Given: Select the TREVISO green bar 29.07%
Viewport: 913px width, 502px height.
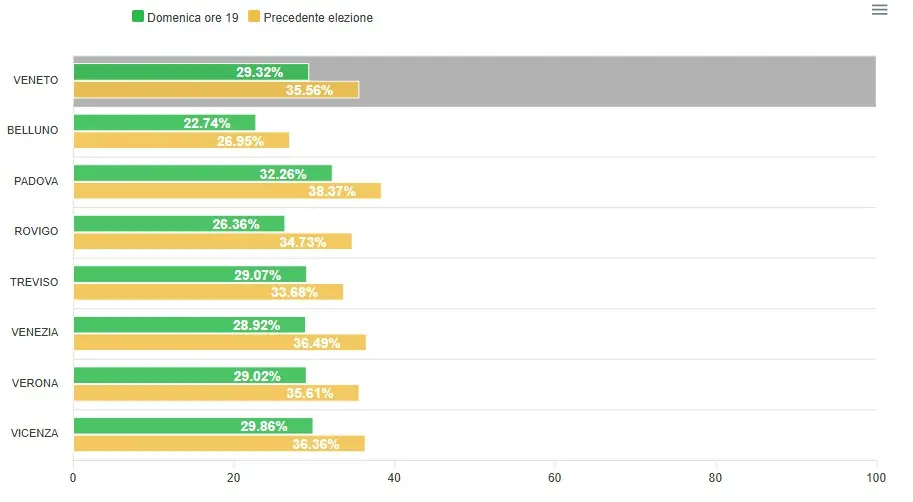Looking at the screenshot, I should (x=189, y=274).
